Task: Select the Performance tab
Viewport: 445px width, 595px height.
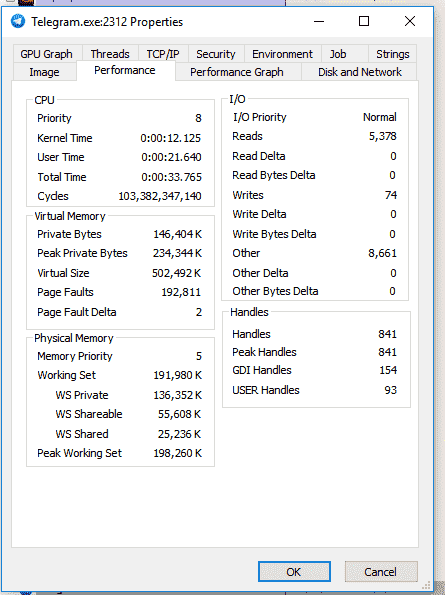Action: 125,70
